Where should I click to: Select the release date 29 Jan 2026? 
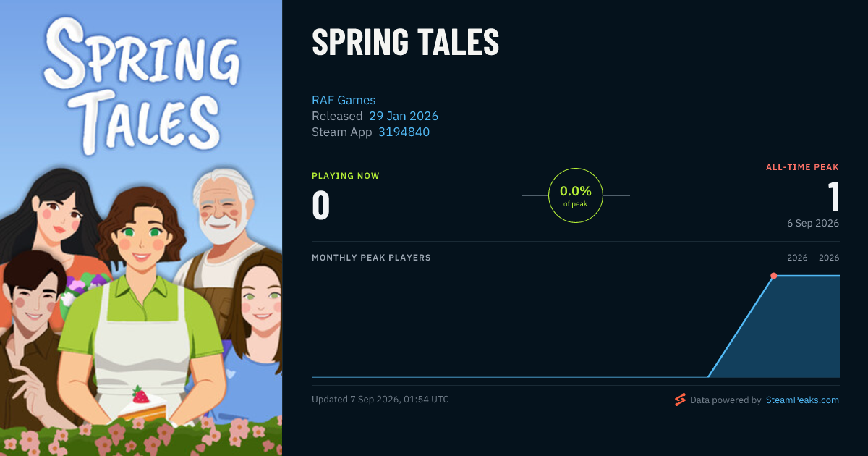point(404,116)
